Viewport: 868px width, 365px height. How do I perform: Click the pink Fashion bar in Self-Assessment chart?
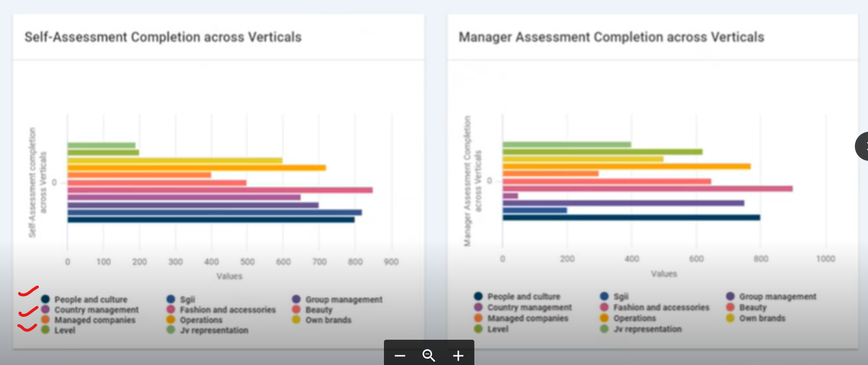coord(220,190)
